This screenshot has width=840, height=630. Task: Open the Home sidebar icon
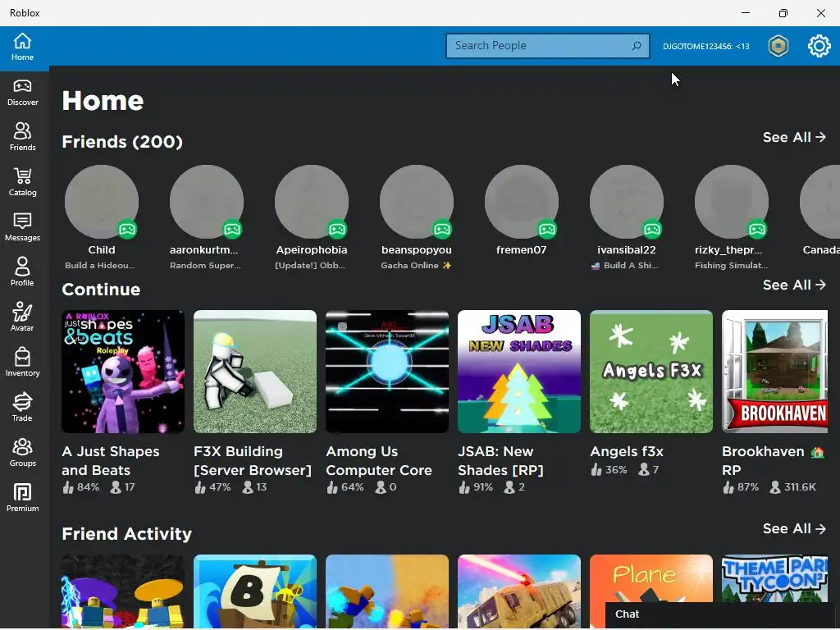pos(22,47)
